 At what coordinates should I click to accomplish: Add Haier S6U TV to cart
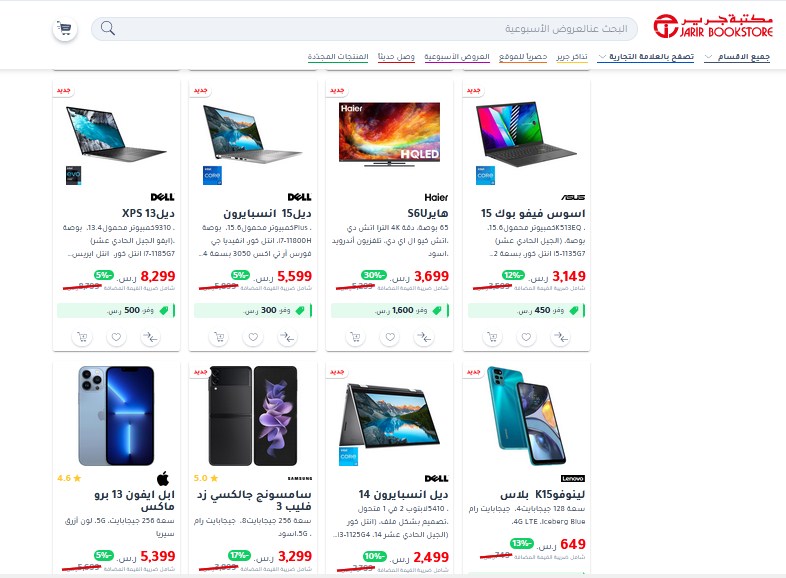pos(356,337)
